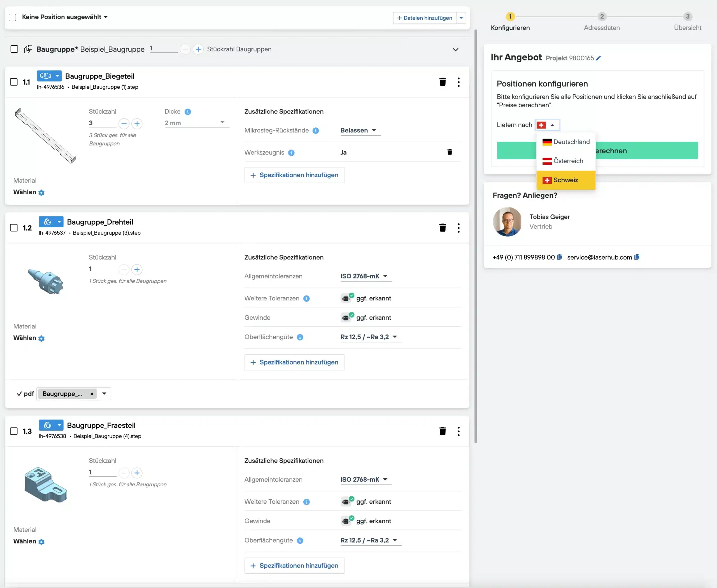Viewport: 717px width, 588px height.
Task: Change part type dropdown for Baugruppe_Biegeteil
Action: tap(49, 76)
